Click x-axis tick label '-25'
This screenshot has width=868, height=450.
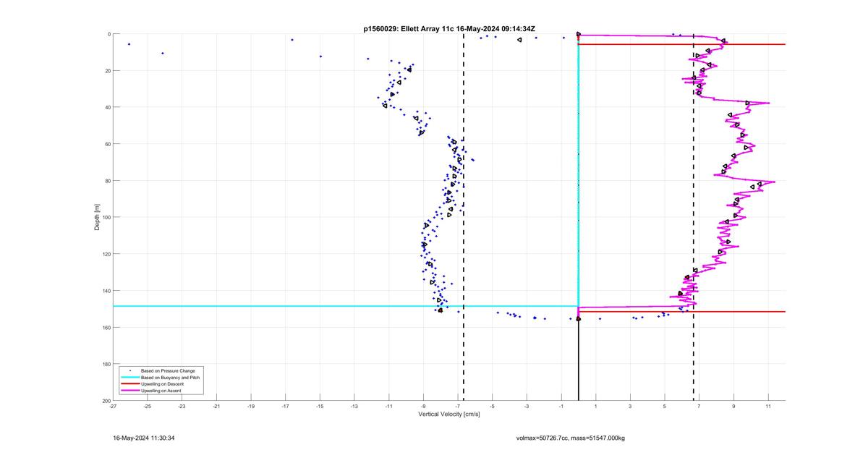point(148,407)
